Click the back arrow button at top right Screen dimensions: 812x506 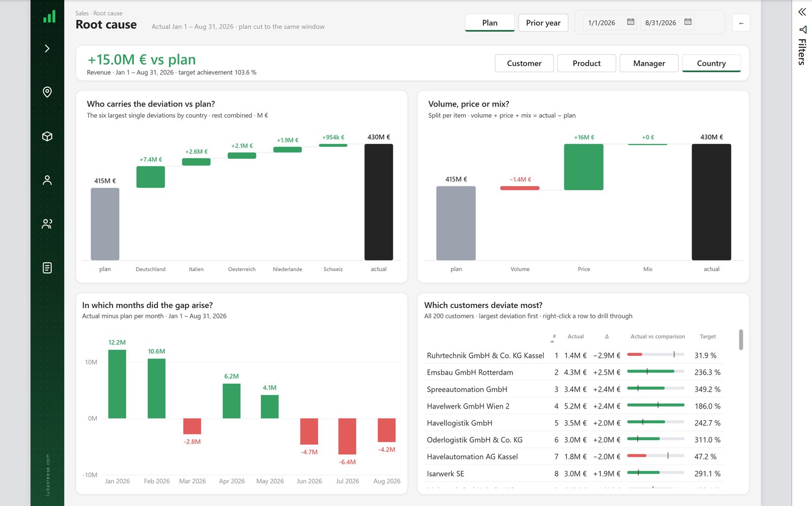click(x=741, y=23)
